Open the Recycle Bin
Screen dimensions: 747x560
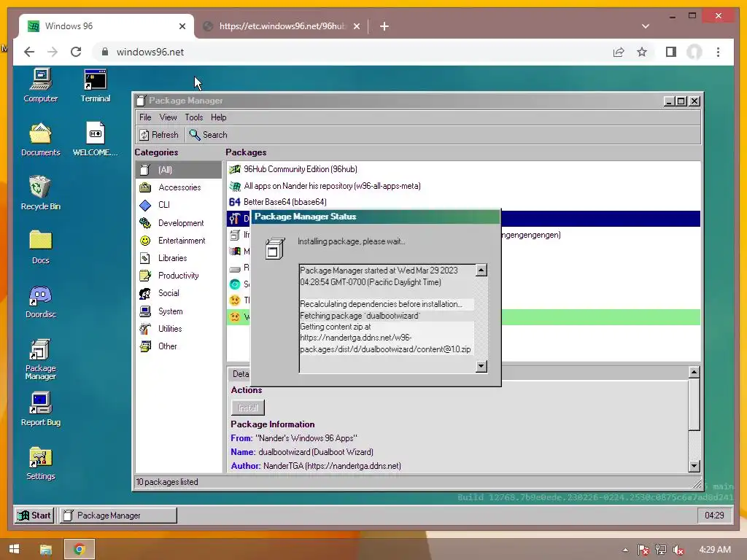pyautogui.click(x=41, y=193)
